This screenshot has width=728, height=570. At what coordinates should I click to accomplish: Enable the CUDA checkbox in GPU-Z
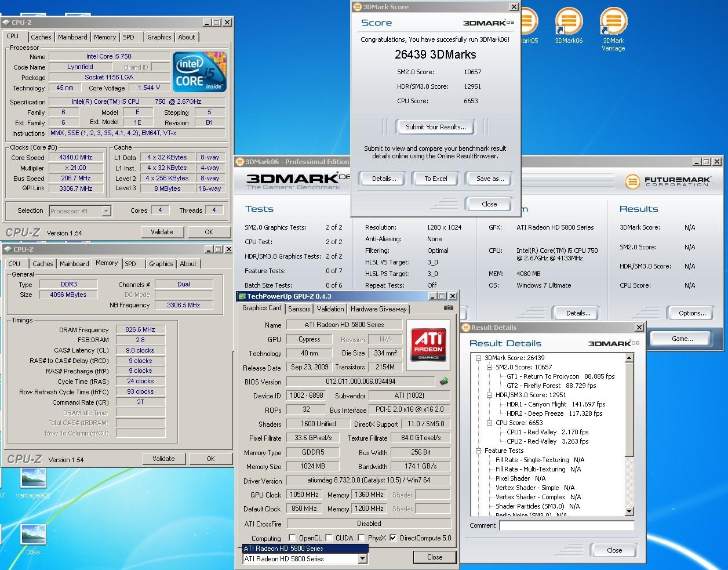click(329, 538)
